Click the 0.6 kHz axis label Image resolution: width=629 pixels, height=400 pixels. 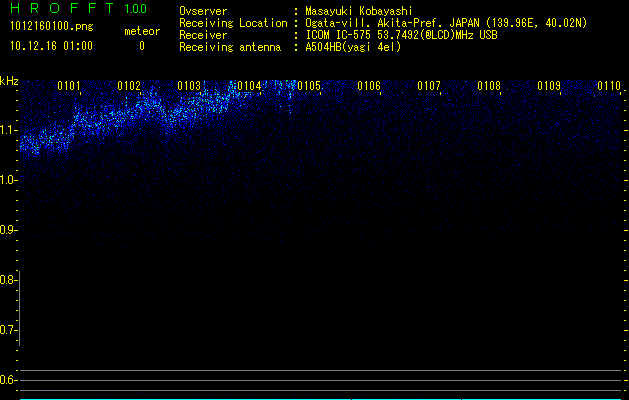click(8, 380)
